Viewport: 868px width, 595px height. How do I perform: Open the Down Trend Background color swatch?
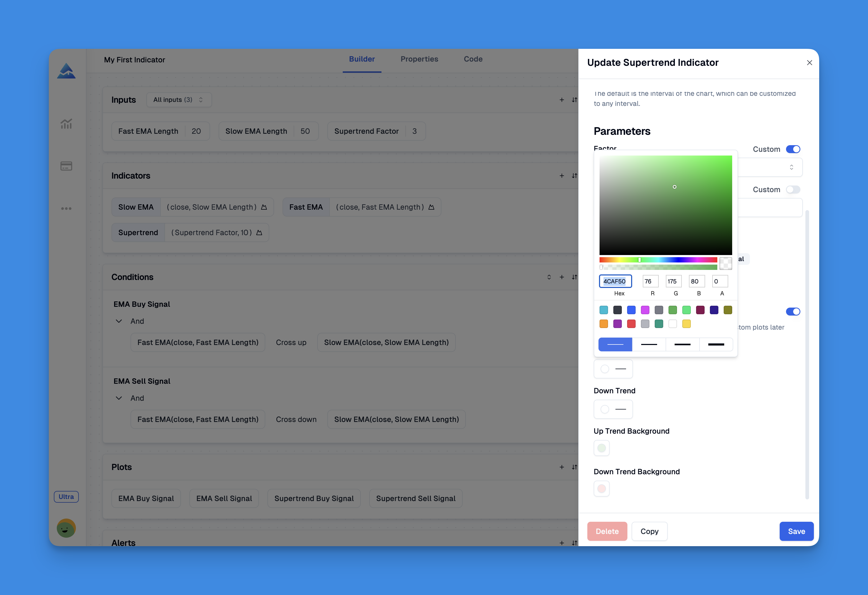[x=602, y=489]
